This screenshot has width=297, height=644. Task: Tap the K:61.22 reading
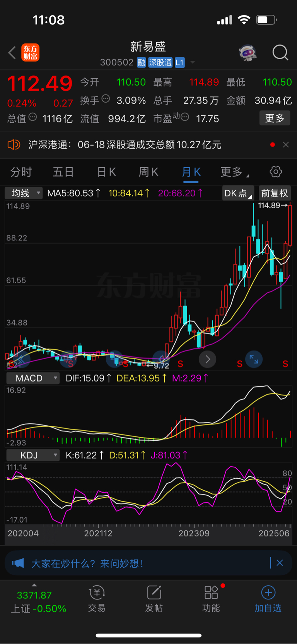84,455
